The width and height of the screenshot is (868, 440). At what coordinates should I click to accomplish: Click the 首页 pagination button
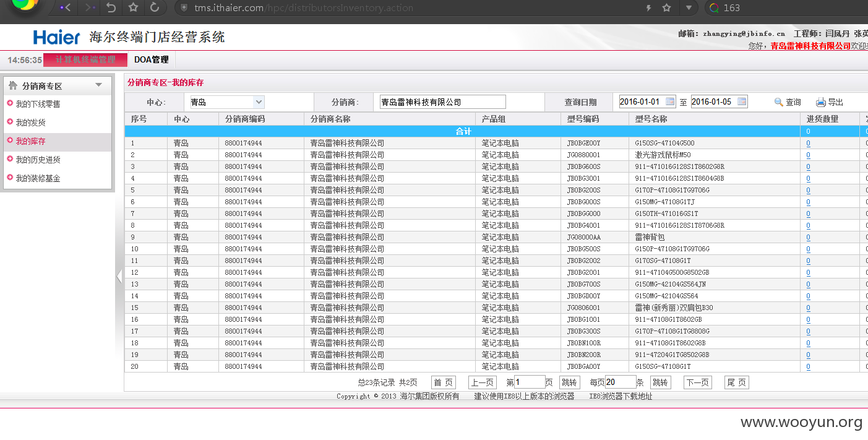[x=444, y=382]
